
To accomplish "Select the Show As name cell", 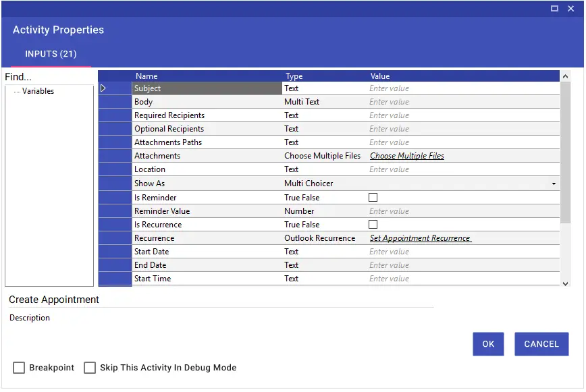I will [x=207, y=184].
